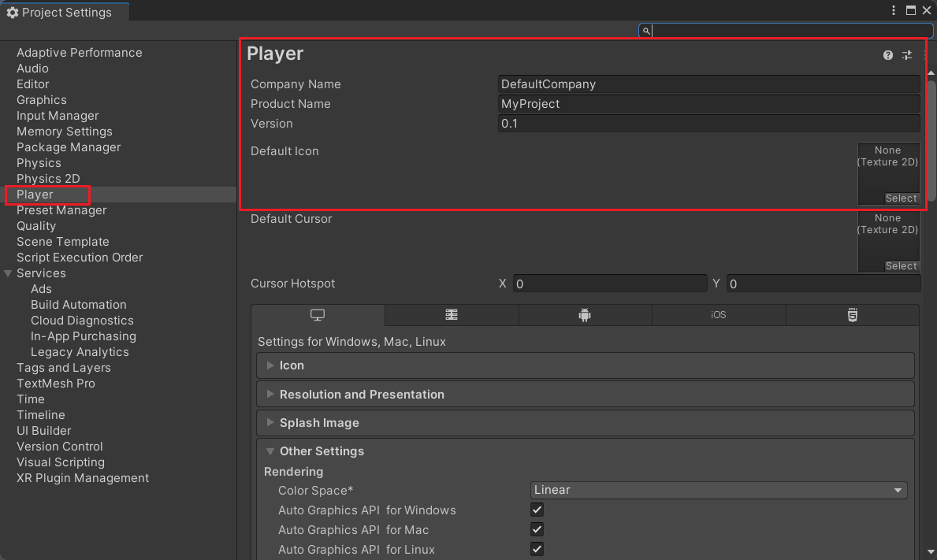Switch to the Standalone desktop platform tab
The image size is (937, 560).
coord(317,314)
